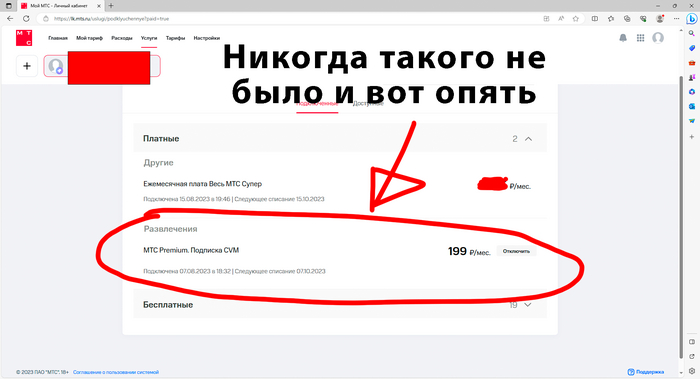
Task: Add this page to favorites star
Action: 575,19
